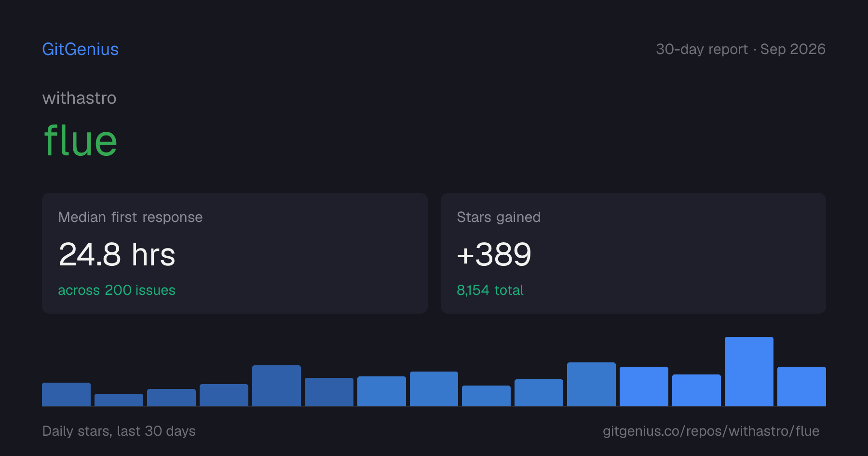Click the GitGenius brand link
868x456 pixels.
tap(81, 49)
